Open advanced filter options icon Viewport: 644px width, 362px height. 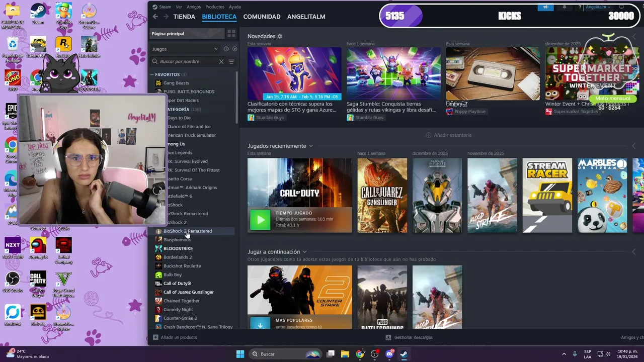click(x=231, y=61)
